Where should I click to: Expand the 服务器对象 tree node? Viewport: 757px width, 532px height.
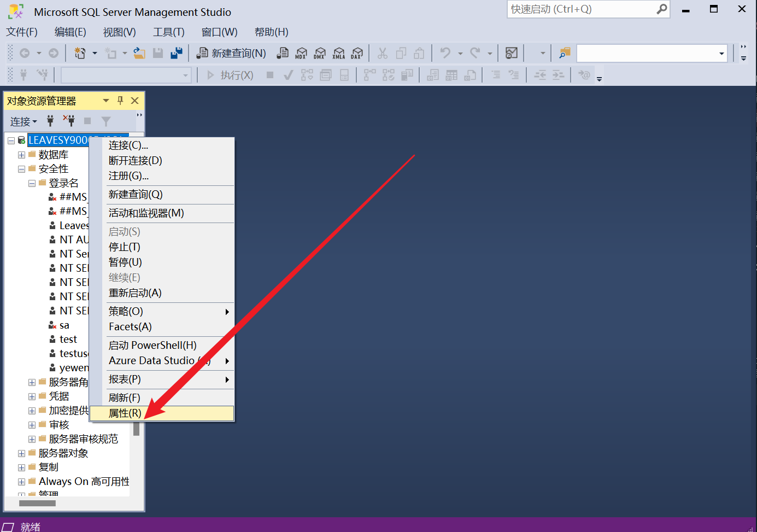[21, 453]
